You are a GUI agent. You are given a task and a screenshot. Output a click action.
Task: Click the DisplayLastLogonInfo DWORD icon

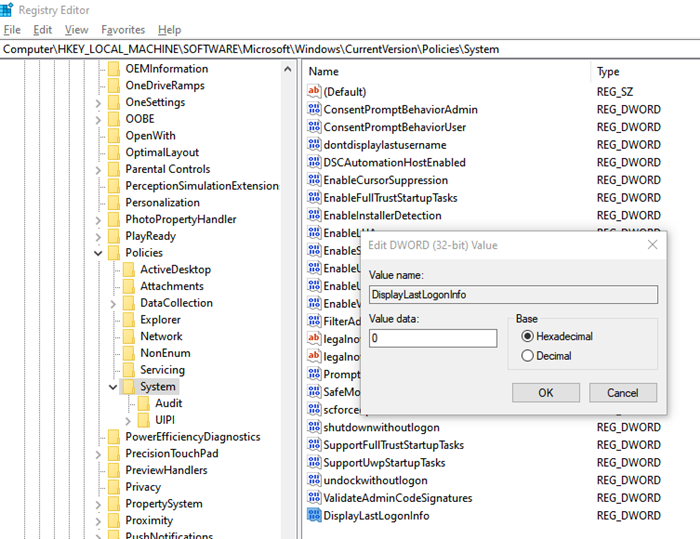click(x=314, y=515)
